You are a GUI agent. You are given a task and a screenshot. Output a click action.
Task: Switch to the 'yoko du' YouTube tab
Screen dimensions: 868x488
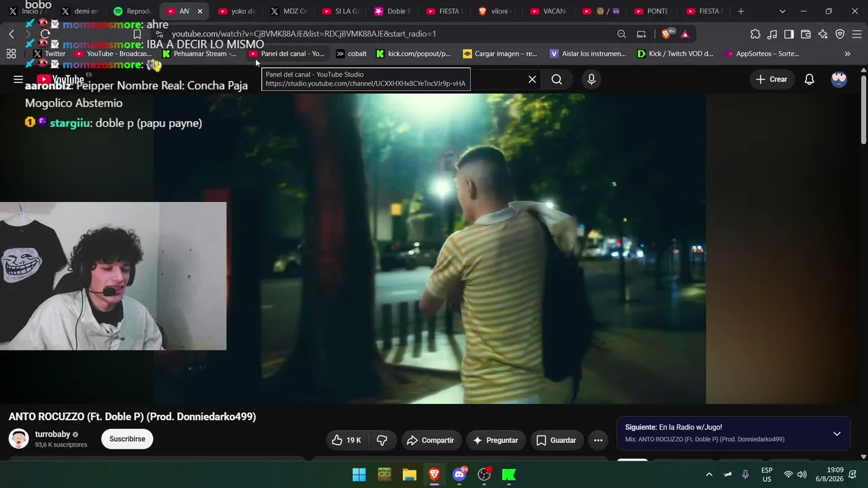tap(237, 12)
